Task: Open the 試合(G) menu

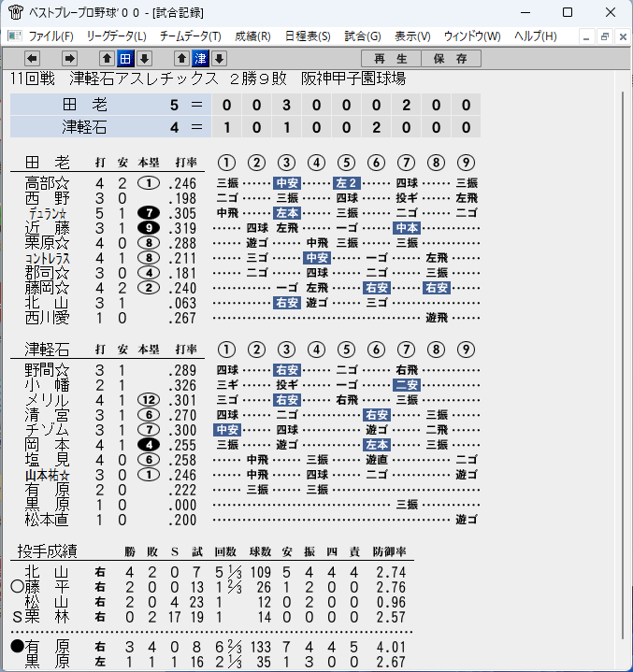Action: click(363, 36)
